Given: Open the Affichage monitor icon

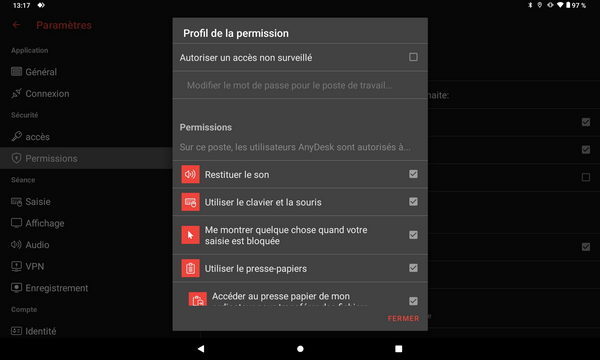Looking at the screenshot, I should point(16,223).
